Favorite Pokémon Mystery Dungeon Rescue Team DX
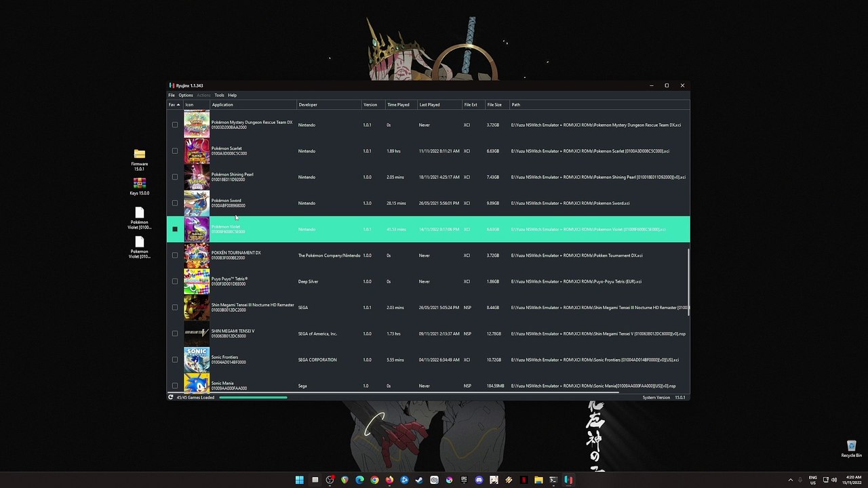The image size is (868, 488). tap(175, 125)
